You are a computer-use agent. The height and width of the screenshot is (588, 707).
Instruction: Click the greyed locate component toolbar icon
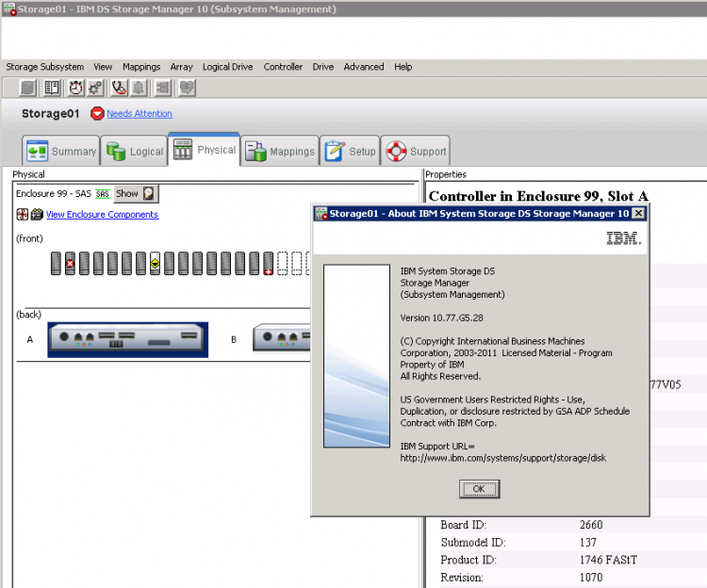(163, 88)
